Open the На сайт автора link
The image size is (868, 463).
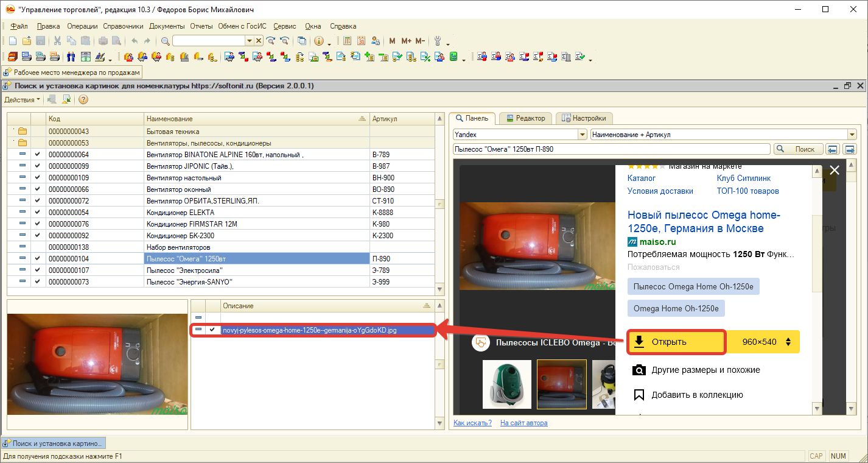523,423
